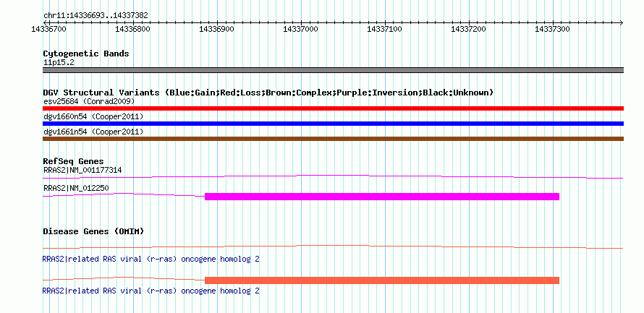Select the gray 11p15.2 cytogenetic band bar
Screen dimensions: 644x313
coord(333,70)
